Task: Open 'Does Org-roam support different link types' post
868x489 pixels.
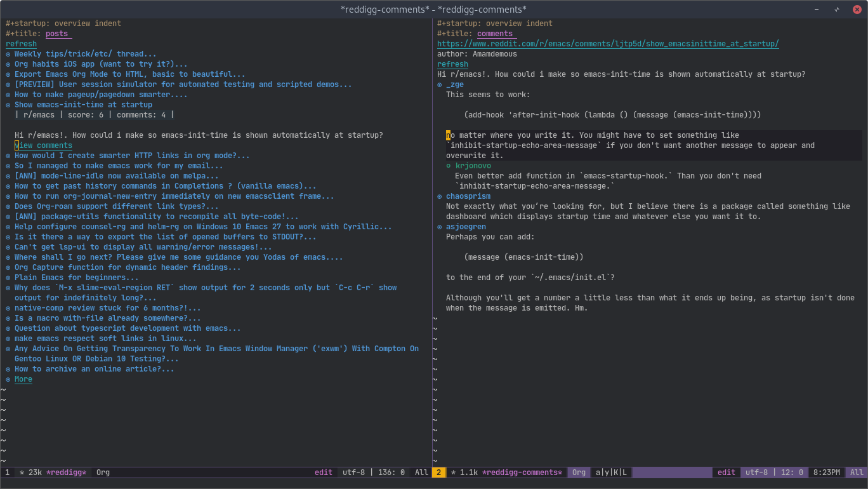Action: tap(117, 206)
